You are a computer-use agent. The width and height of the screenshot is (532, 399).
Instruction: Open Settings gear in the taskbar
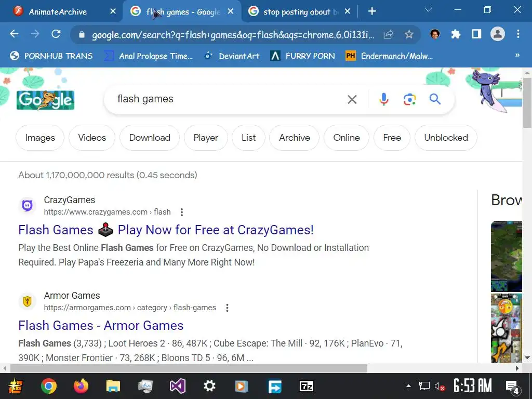(209, 386)
